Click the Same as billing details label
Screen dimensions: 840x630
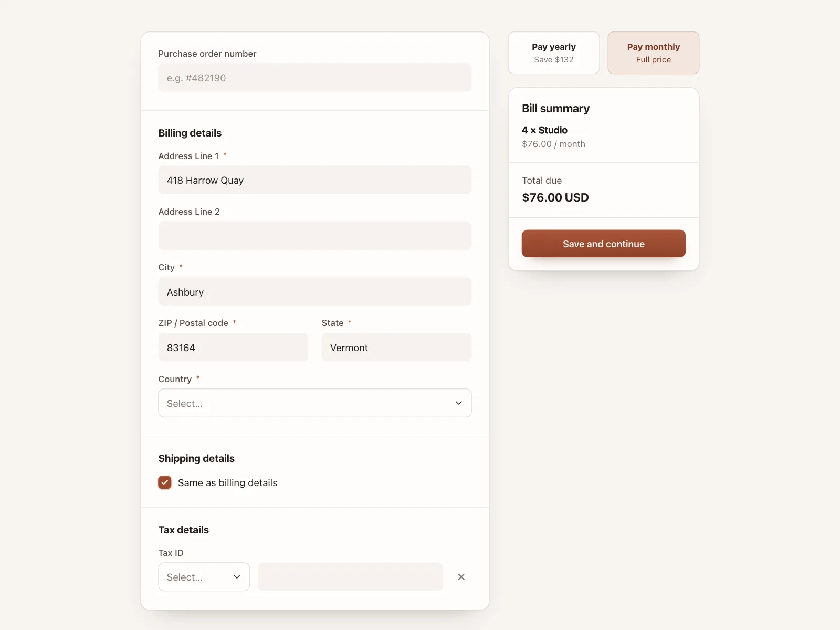click(227, 483)
